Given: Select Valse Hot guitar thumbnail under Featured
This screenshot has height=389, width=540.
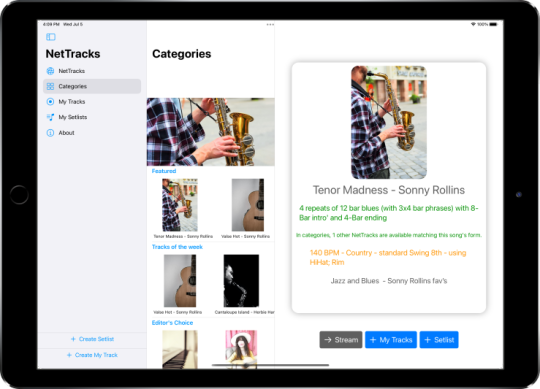Looking at the screenshot, I should point(248,205).
